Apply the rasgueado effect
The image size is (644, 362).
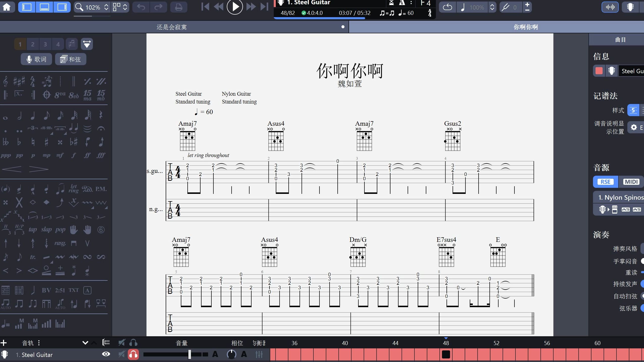[60, 243]
